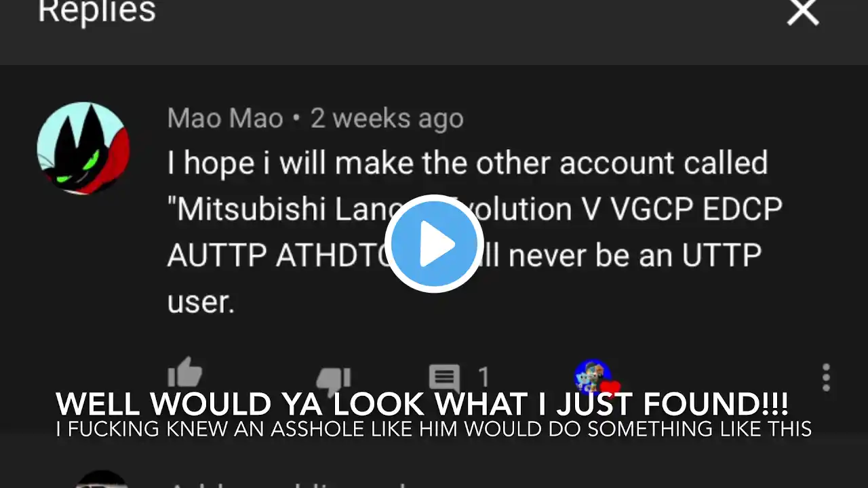Tap the reply speech bubble icon
This screenshot has height=488, width=868.
click(444, 378)
